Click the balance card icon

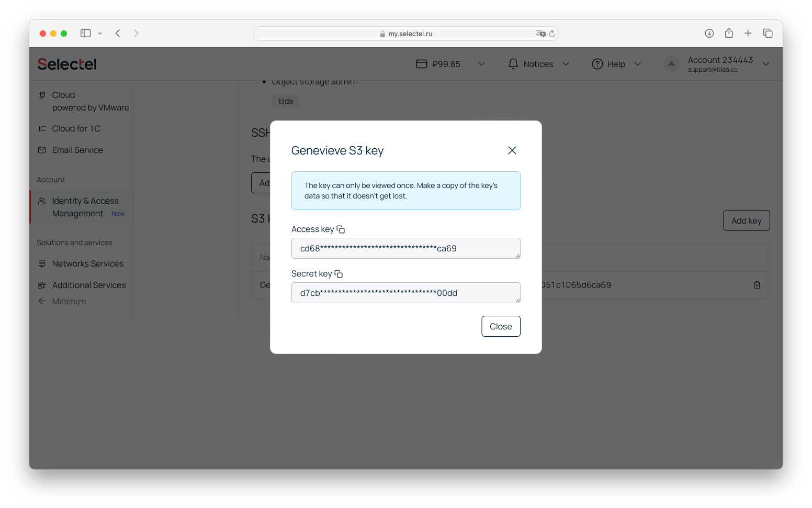422,63
